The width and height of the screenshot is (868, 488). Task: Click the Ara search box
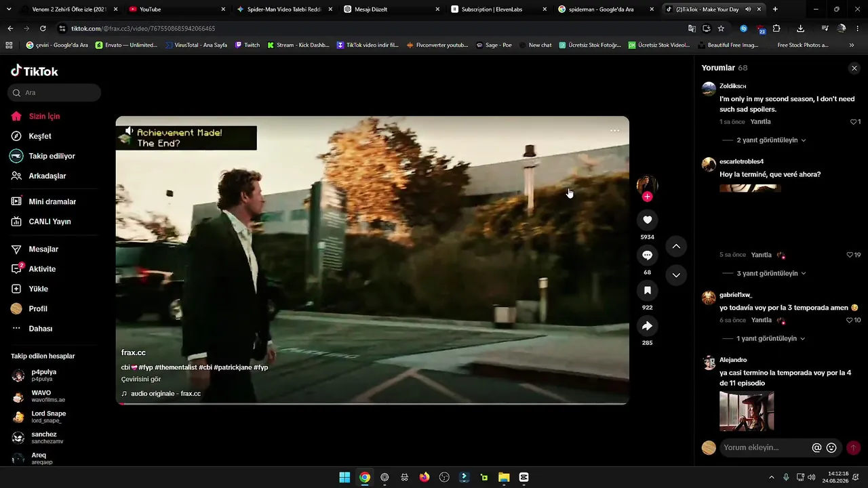point(54,92)
